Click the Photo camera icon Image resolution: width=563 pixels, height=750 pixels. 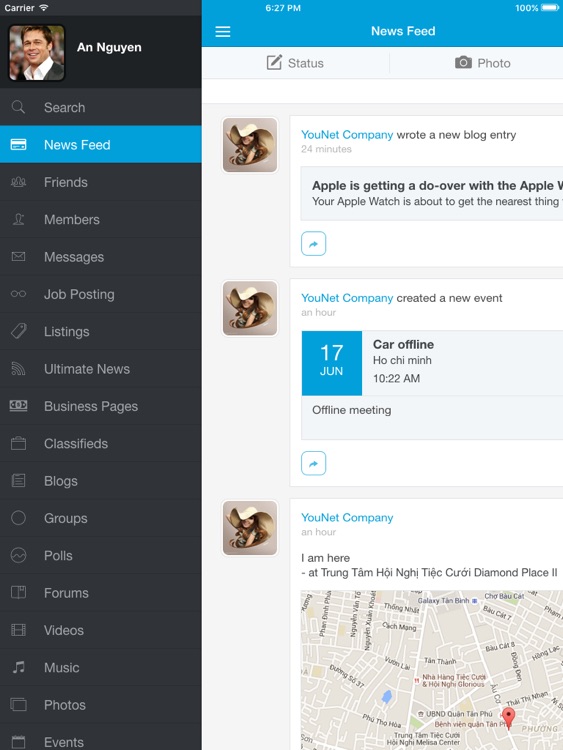click(x=463, y=62)
